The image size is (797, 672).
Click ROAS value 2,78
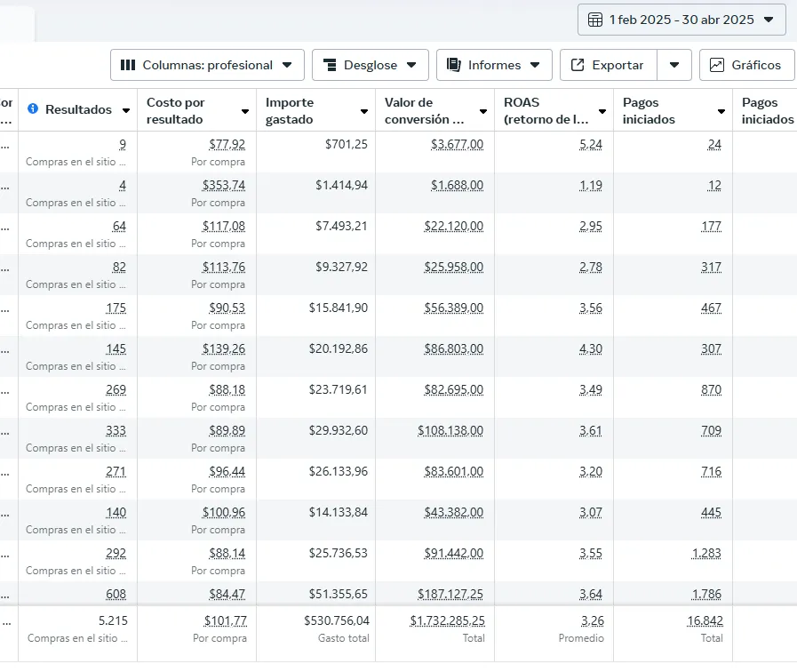point(591,268)
